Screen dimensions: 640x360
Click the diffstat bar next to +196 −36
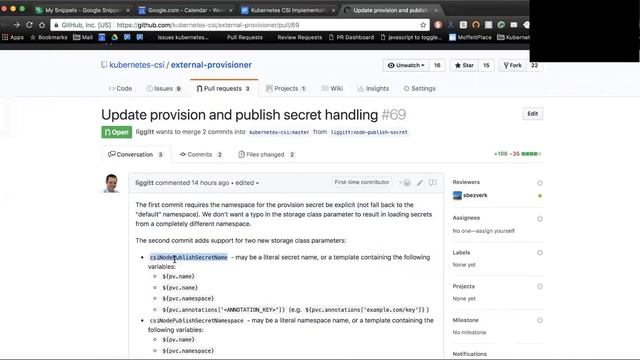(531, 154)
